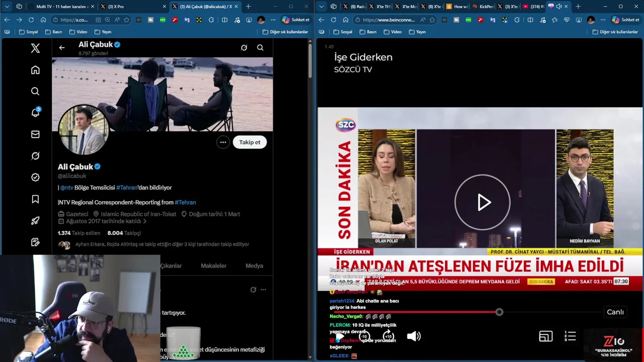Open X search from sidebar magnifier
The image size is (644, 362).
click(35, 92)
